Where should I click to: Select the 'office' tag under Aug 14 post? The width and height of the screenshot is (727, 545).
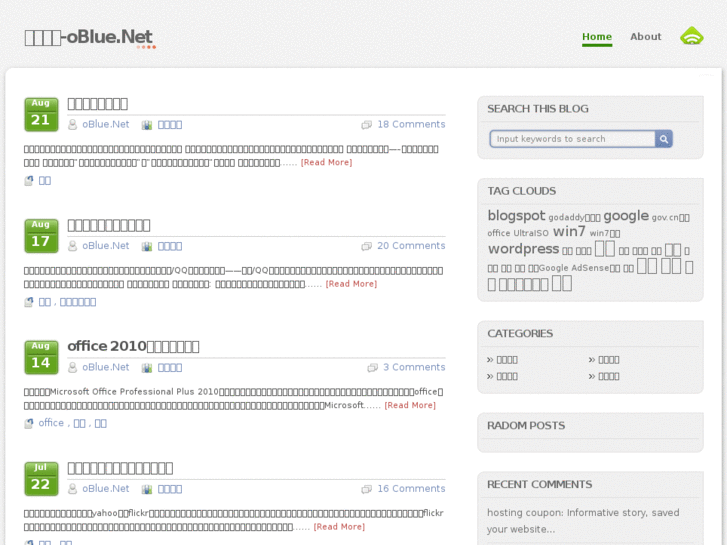point(51,423)
